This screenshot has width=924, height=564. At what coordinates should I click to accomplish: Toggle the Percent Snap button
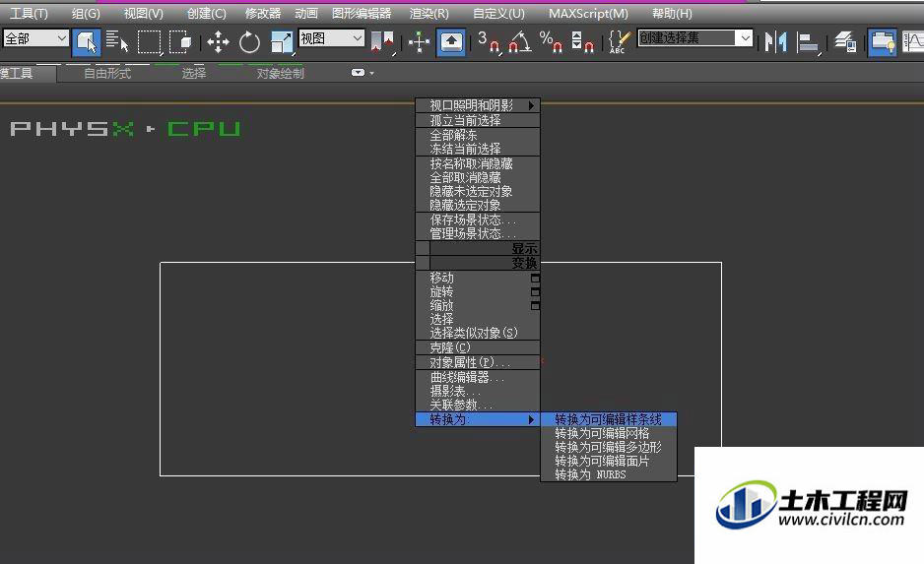[x=551, y=41]
